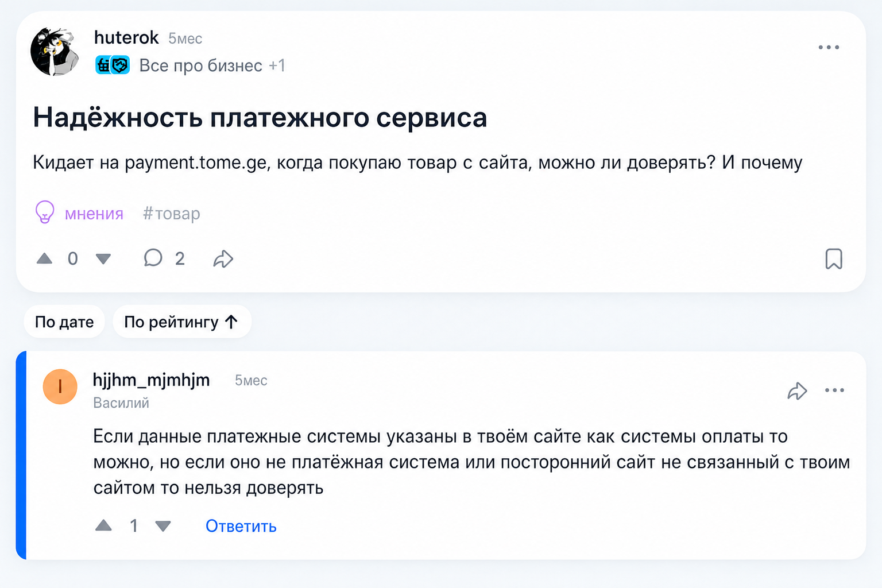This screenshot has width=882, height=588.
Task: Open the post's three-dot options menu
Action: (829, 47)
